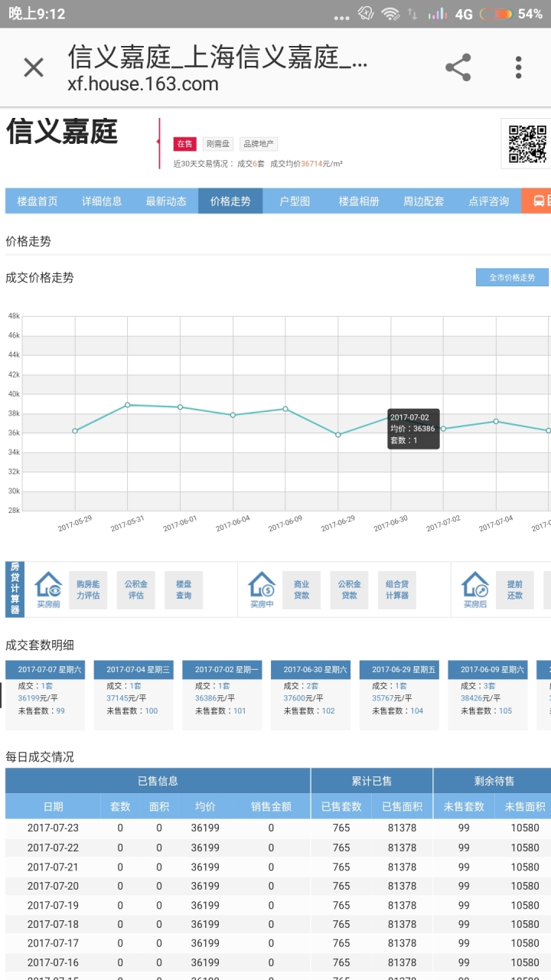Screen dimensions: 551x980
Task: Select the 2017-07-20 table row date
Action: pos(53,886)
